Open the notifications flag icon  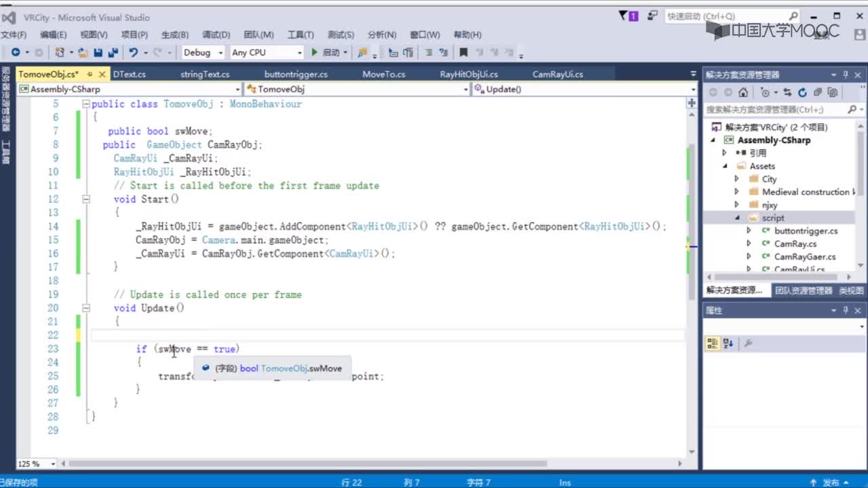629,16
